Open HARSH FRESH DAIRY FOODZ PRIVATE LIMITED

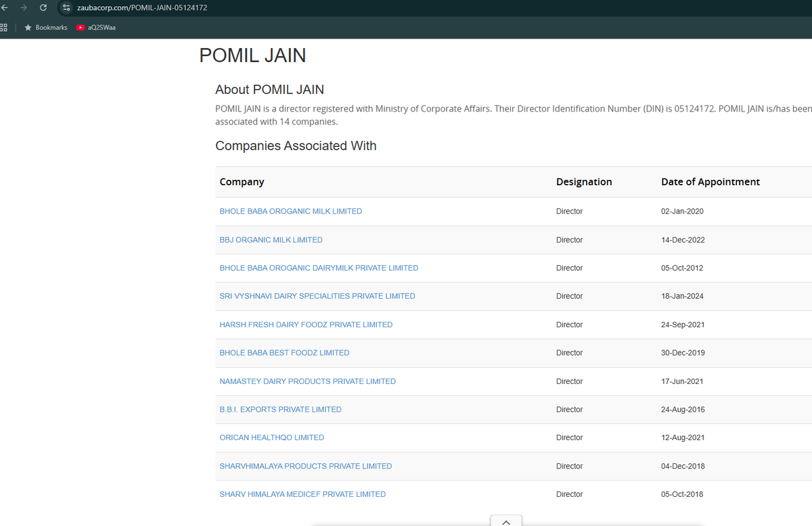(x=306, y=325)
